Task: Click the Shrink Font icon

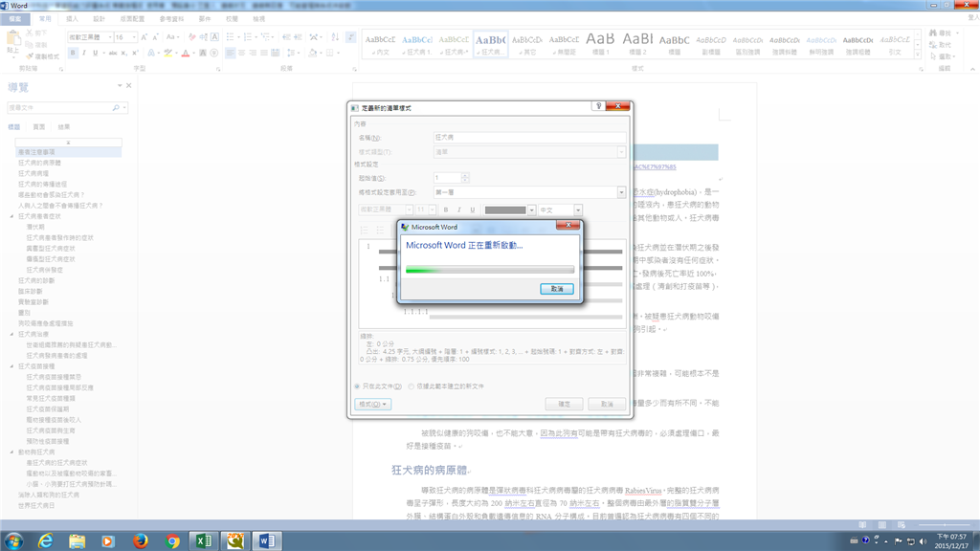Action: tap(156, 37)
